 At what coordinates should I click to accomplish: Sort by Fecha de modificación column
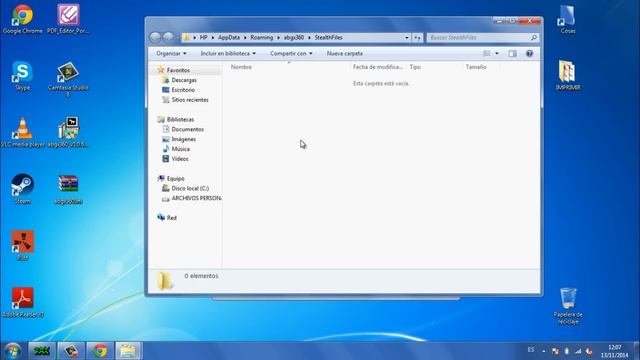tap(378, 67)
